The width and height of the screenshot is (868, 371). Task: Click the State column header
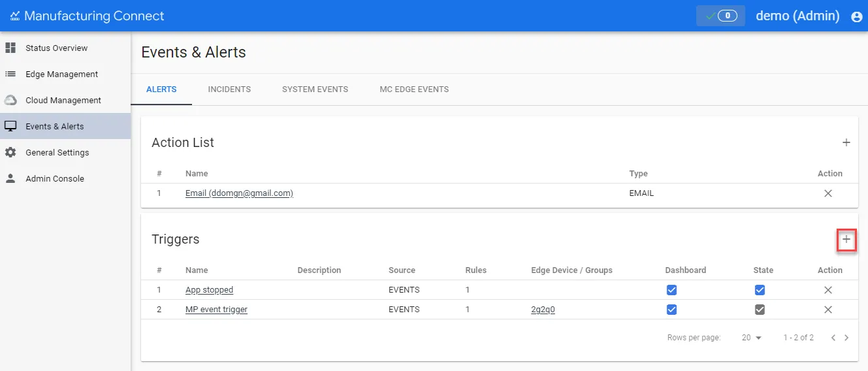pos(763,270)
